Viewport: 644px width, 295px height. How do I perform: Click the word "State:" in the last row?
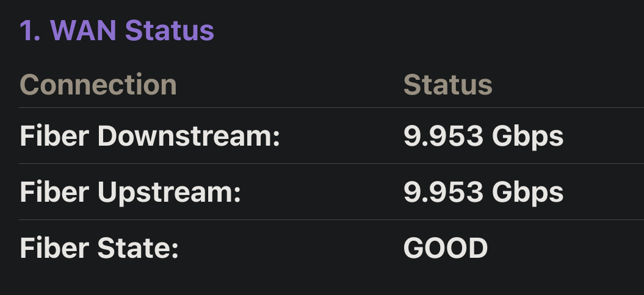coord(139,248)
